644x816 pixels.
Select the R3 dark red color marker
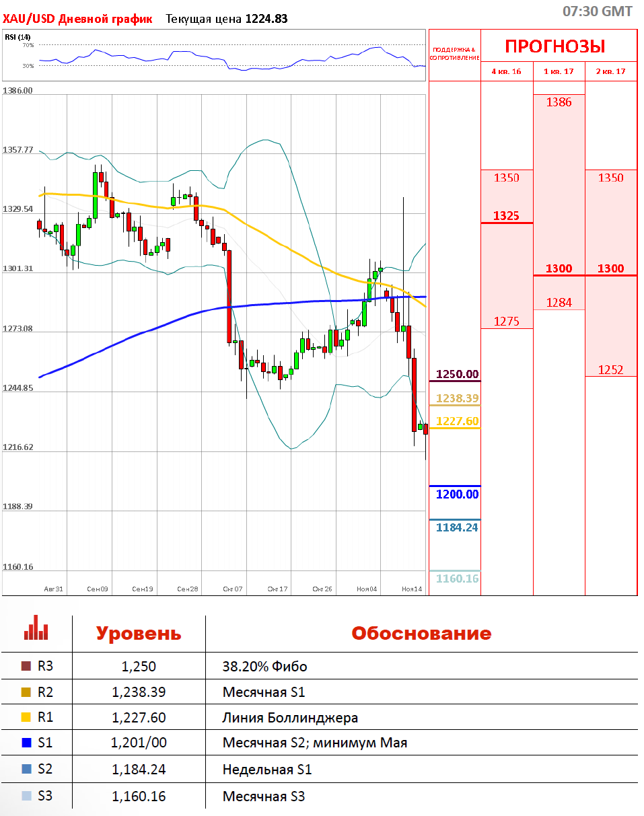[x=26, y=667]
